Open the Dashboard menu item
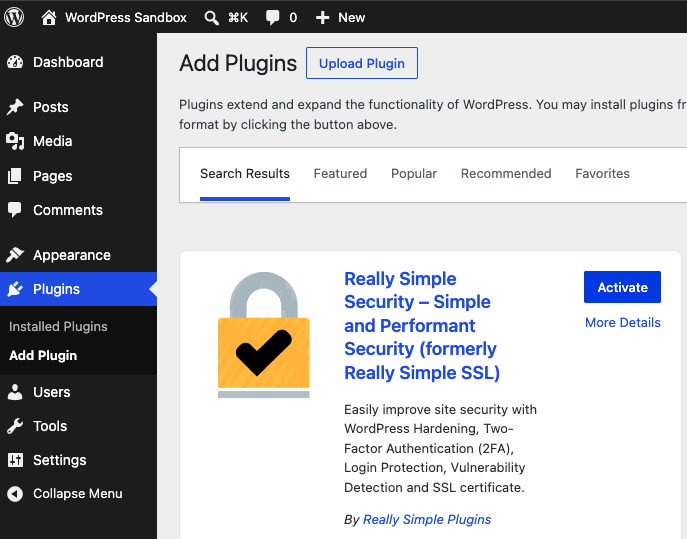Image resolution: width=687 pixels, height=539 pixels. click(x=68, y=62)
